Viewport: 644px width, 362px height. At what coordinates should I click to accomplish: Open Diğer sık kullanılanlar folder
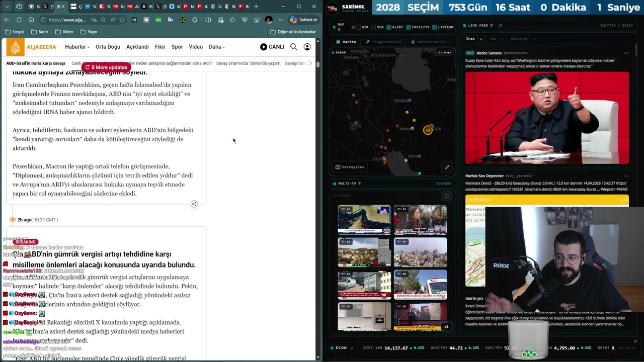(293, 32)
